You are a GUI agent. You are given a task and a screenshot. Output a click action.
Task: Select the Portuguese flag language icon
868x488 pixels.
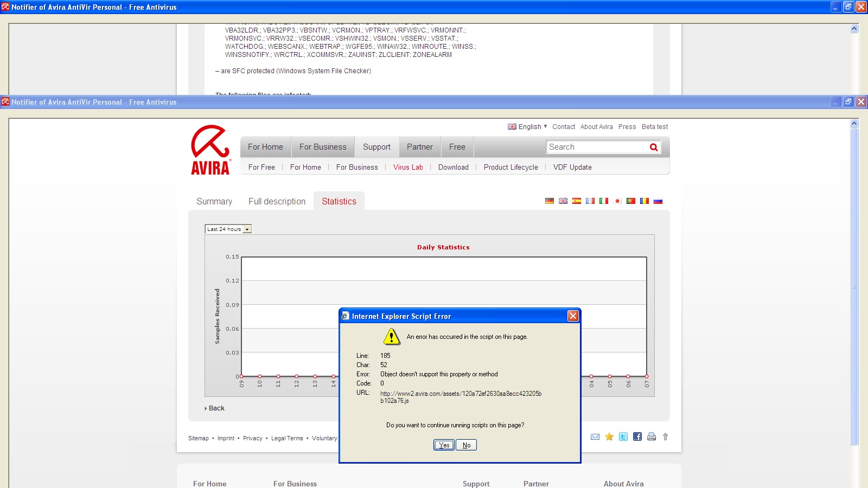pos(631,201)
